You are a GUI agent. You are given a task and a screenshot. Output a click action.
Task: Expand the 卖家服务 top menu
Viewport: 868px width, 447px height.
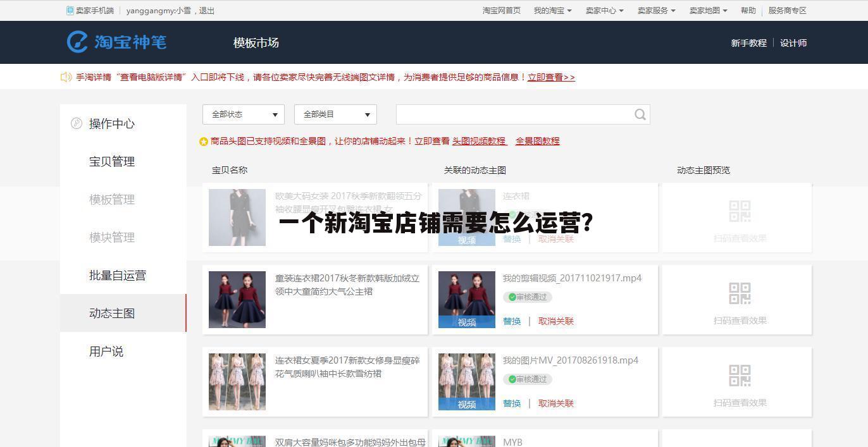click(656, 11)
